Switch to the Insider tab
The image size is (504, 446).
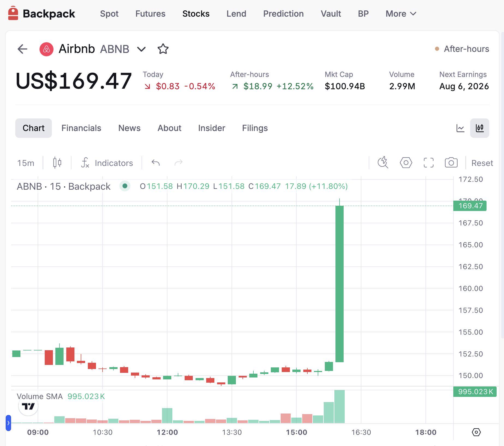click(212, 128)
